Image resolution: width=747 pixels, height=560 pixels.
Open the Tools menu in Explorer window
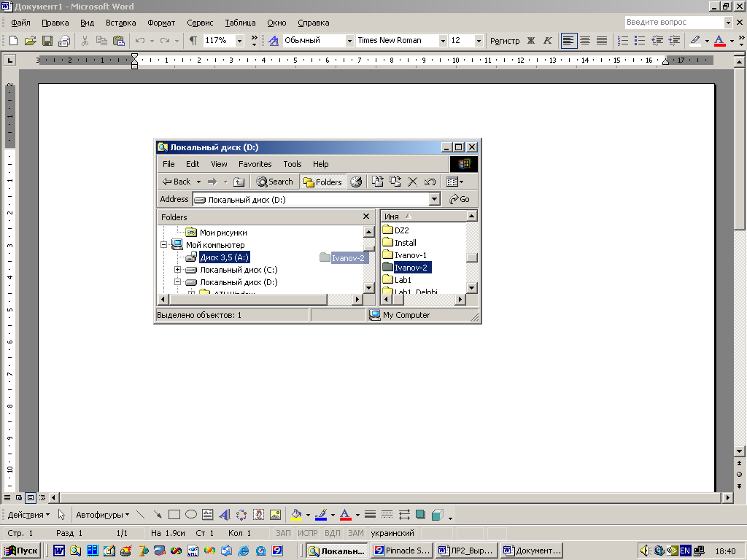pos(292,164)
